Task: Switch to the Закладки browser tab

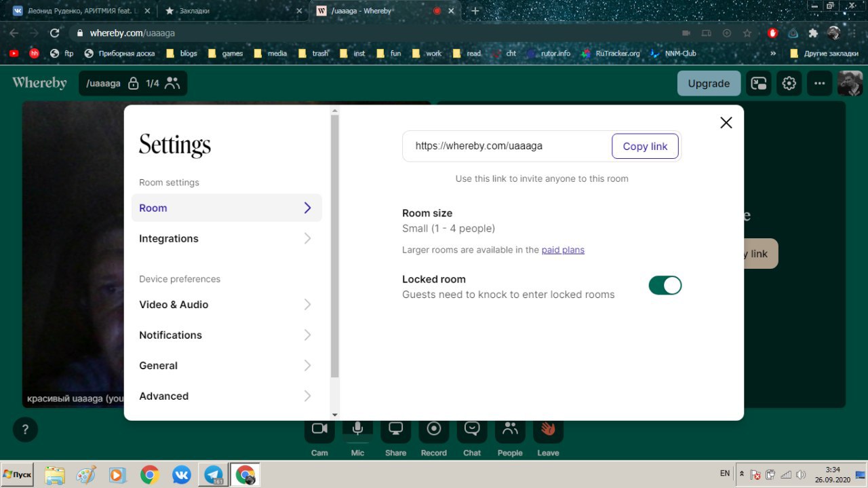Action: coord(233,11)
